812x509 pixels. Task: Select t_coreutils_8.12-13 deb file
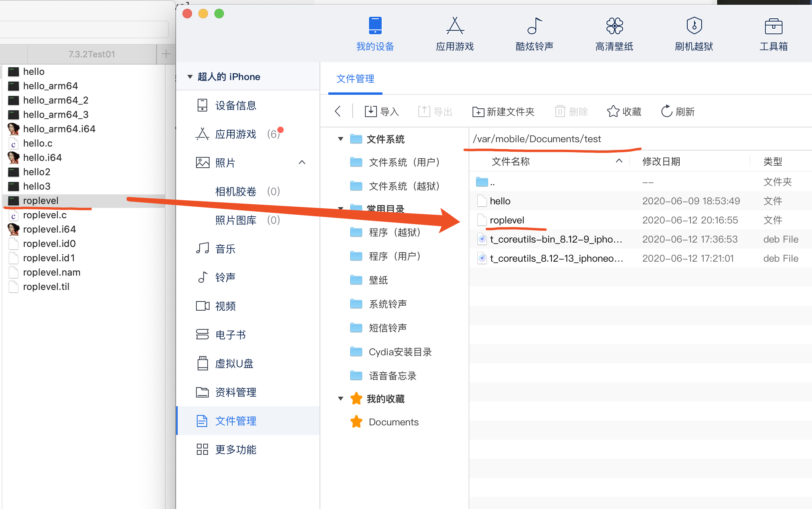640,258
